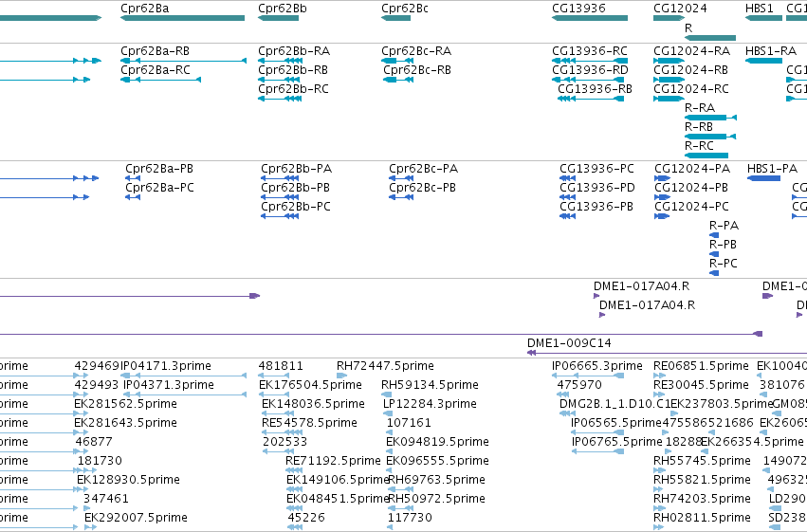The width and height of the screenshot is (807, 532).
Task: Select the upper DME1-017A04.R feature
Action: point(596,296)
